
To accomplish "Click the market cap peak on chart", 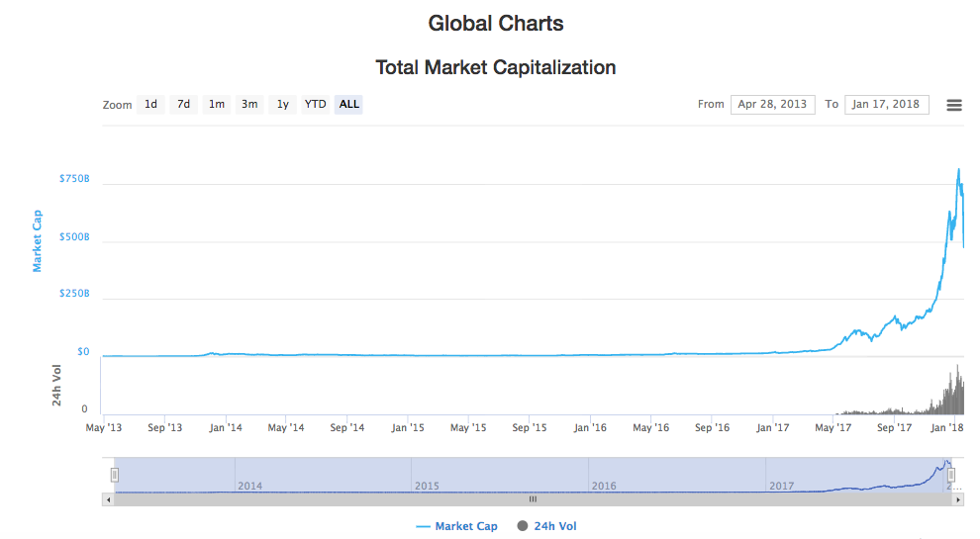I will point(958,170).
